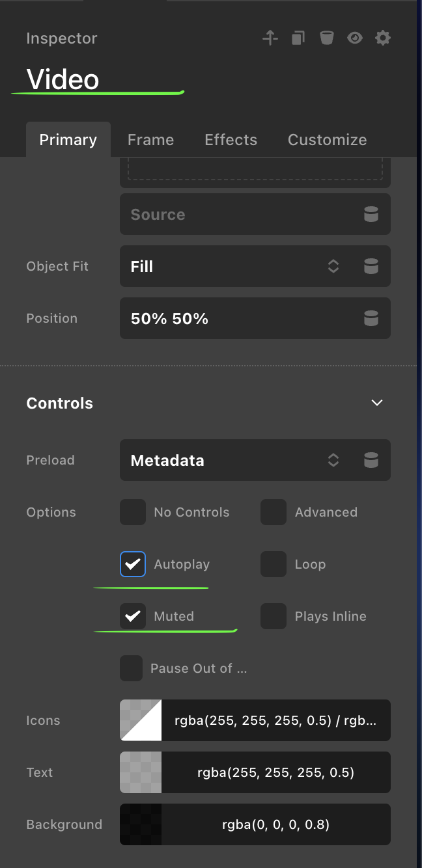This screenshot has height=868, width=422.
Task: Click dynamic content icon beside Object Fit
Action: pyautogui.click(x=371, y=266)
